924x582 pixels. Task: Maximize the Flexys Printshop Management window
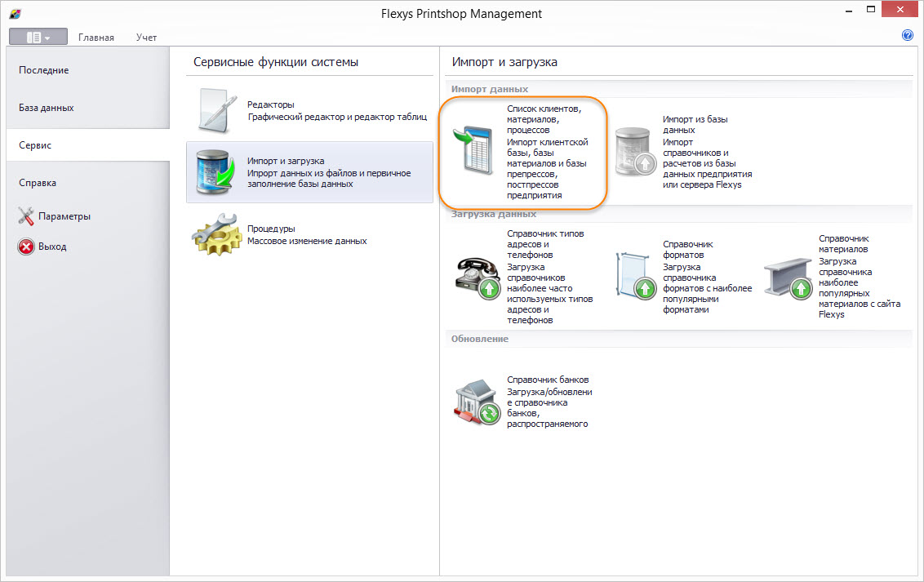click(x=871, y=10)
